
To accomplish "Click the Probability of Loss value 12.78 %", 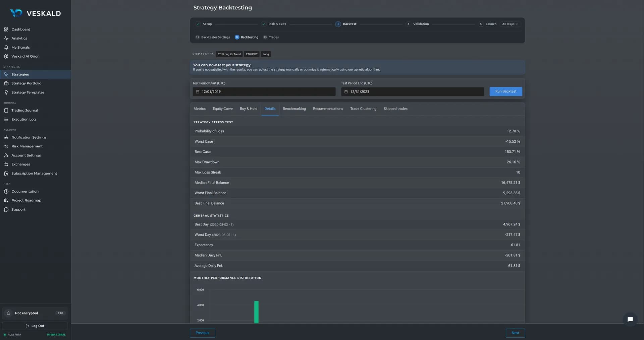I will tap(513, 131).
